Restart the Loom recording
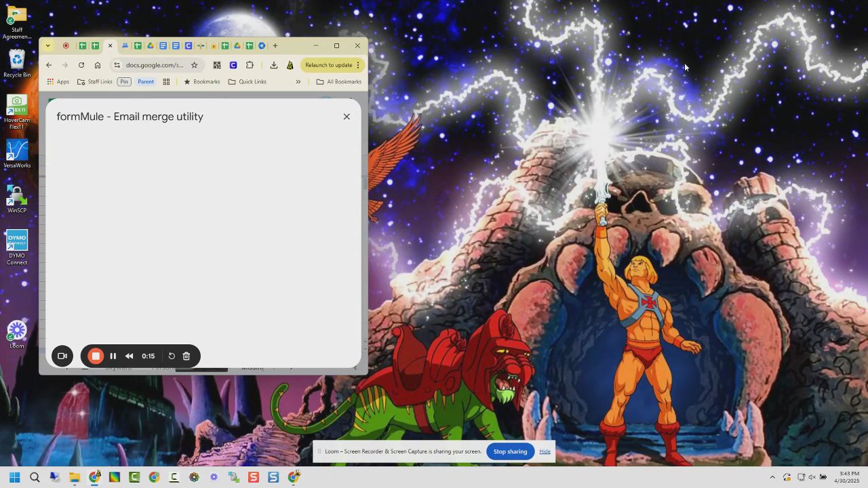The image size is (868, 488). [x=172, y=356]
